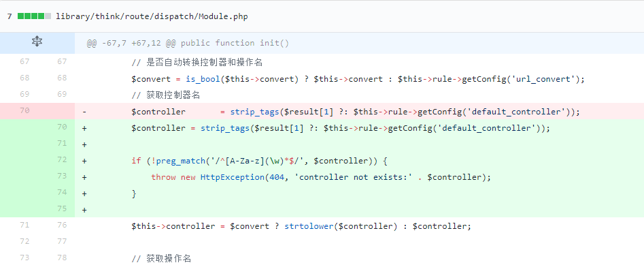The image size is (644, 265).
Task: Click new line number 68
Action: tap(62, 78)
